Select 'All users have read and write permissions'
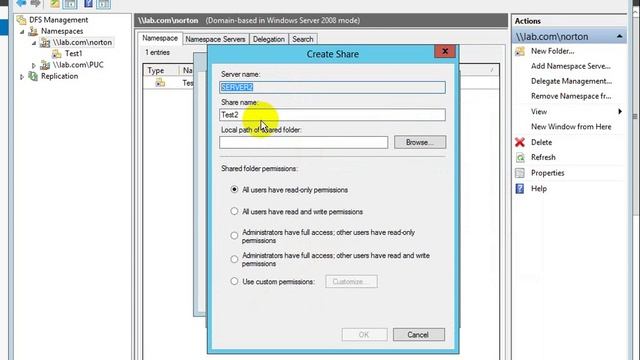The height and width of the screenshot is (360, 640). pyautogui.click(x=234, y=211)
